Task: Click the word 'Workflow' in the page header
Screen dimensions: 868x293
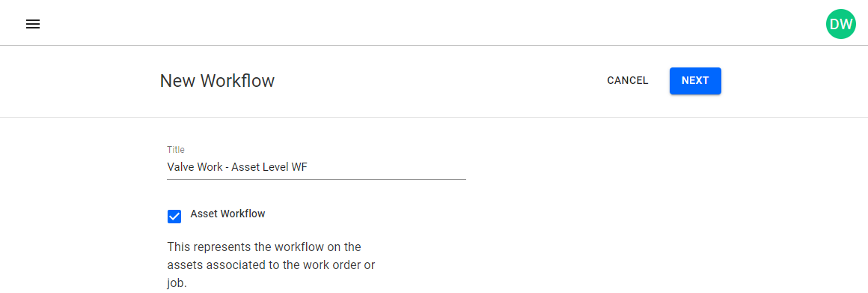Action: point(237,81)
